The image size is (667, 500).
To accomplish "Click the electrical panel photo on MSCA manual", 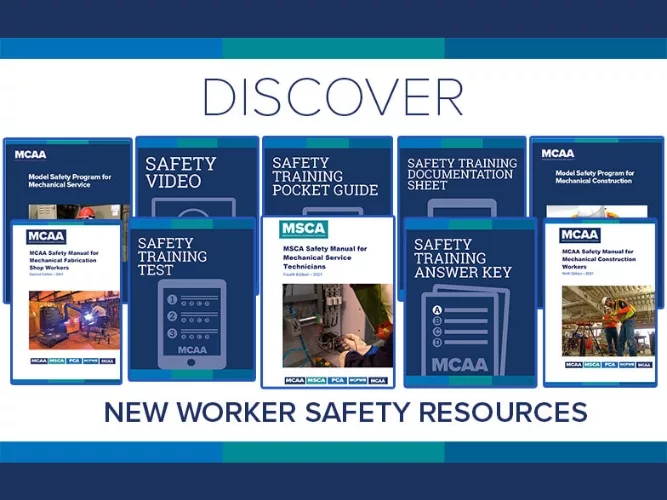I will pyautogui.click(x=338, y=326).
